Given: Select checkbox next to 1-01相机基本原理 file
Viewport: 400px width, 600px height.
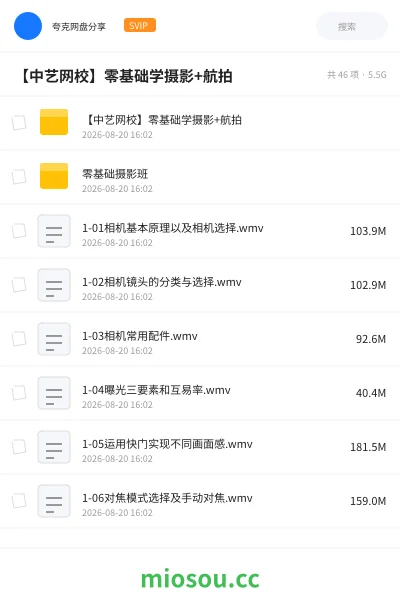Looking at the screenshot, I should (19, 231).
